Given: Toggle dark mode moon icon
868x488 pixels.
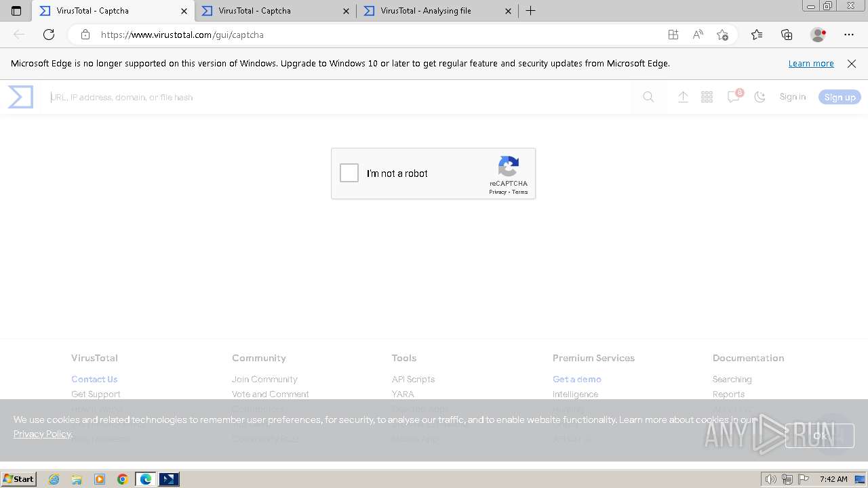Looking at the screenshot, I should click(x=759, y=97).
